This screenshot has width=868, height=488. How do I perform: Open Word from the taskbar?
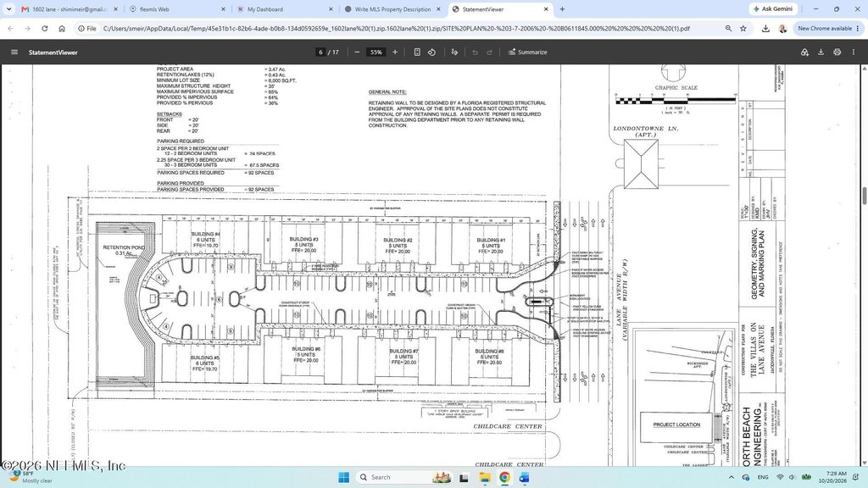[x=524, y=477]
